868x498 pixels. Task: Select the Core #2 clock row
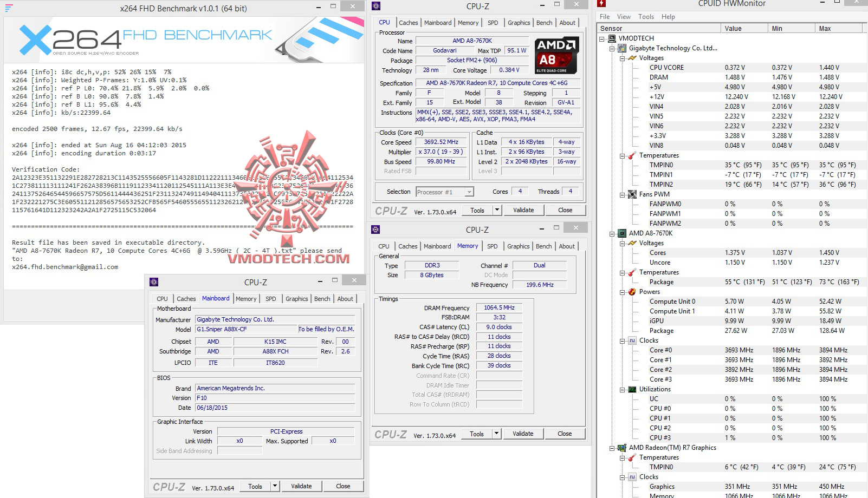click(x=756, y=370)
